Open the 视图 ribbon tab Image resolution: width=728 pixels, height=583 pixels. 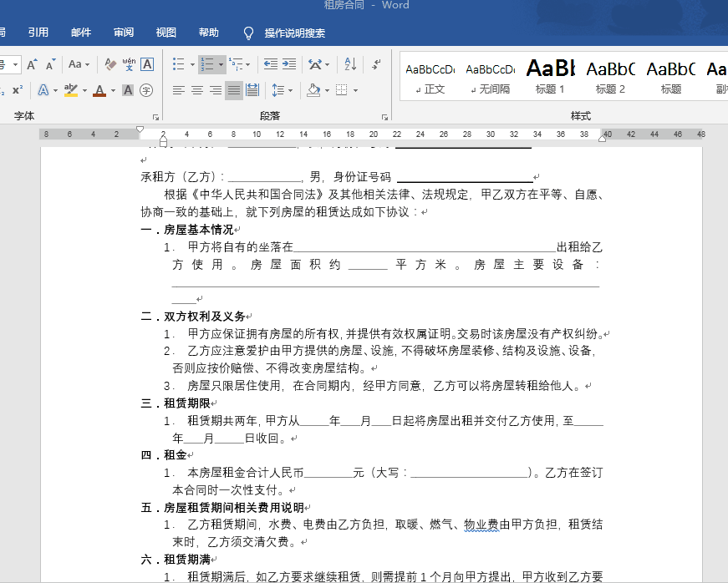[x=165, y=33]
